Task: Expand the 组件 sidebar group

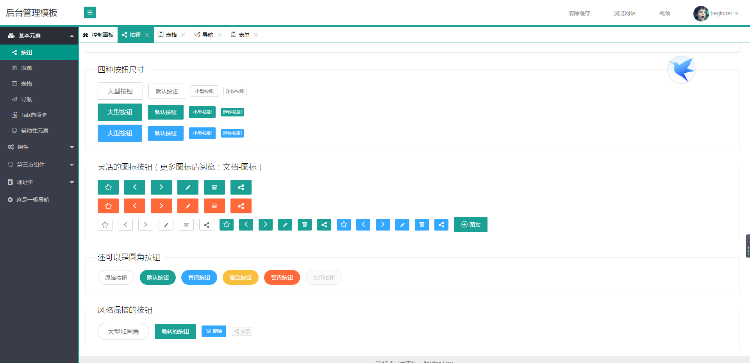Action: point(39,147)
